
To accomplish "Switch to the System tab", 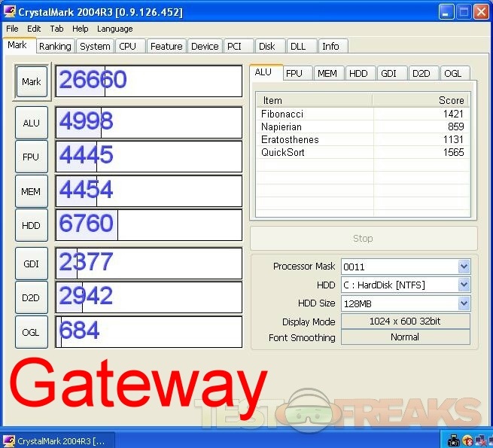I will 95,46.
